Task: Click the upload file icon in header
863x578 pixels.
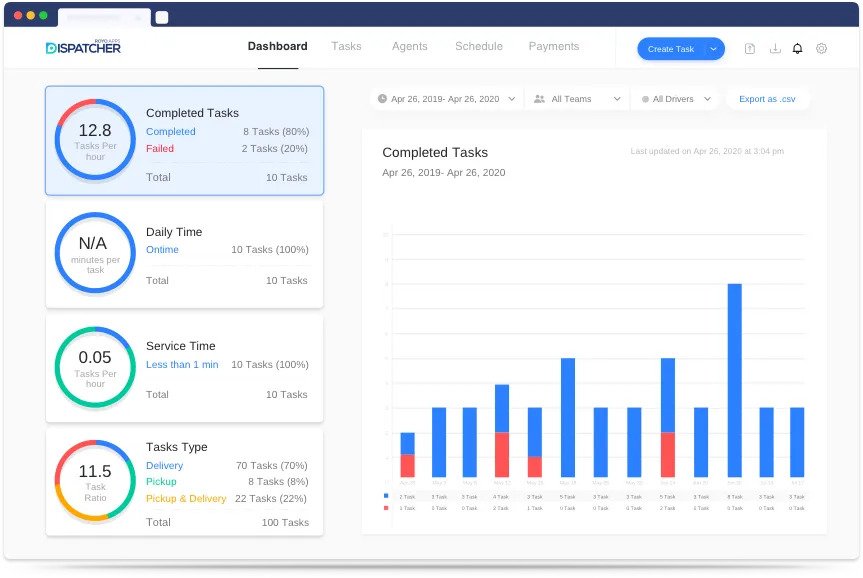Action: (x=749, y=48)
